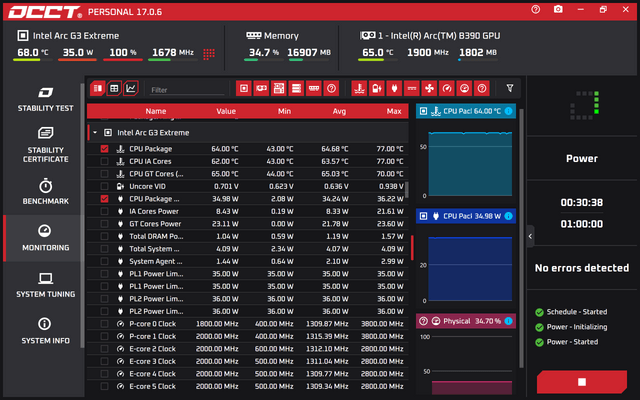The width and height of the screenshot is (640, 400).
Task: Select the System Agent power row
Action: click(x=248, y=261)
